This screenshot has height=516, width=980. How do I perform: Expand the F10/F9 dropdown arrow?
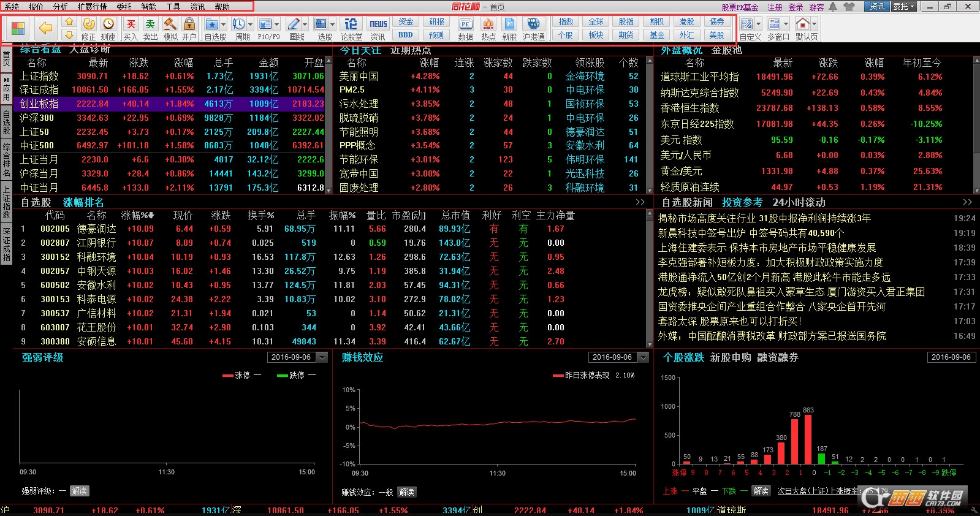click(277, 25)
